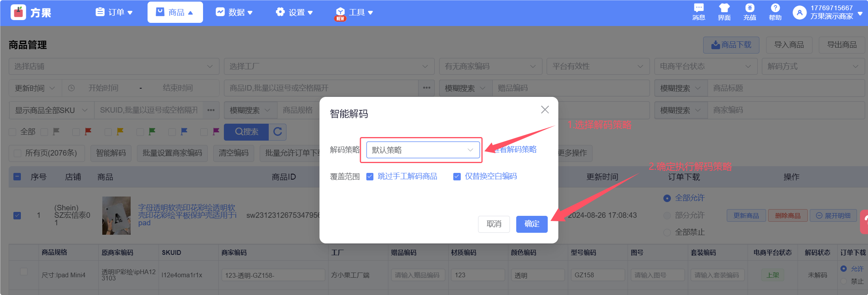The height and width of the screenshot is (295, 868).
Task: Open 模糊搜索 dropdown beside 赠品编码
Action: 466,88
